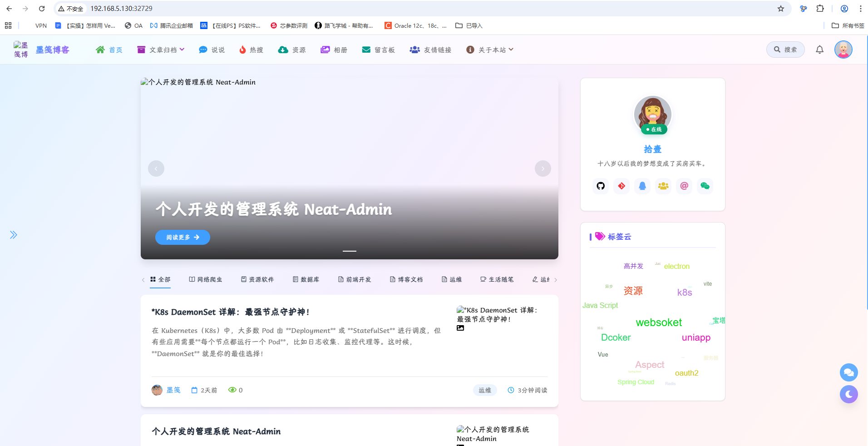Open the 文章归档 dropdown menu

point(161,50)
